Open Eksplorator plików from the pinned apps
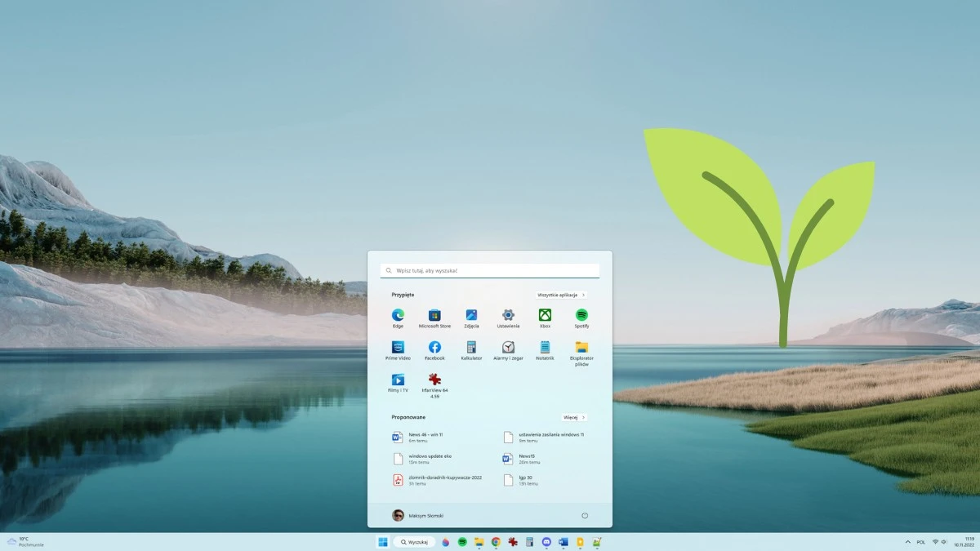Image resolution: width=980 pixels, height=551 pixels. 579,348
